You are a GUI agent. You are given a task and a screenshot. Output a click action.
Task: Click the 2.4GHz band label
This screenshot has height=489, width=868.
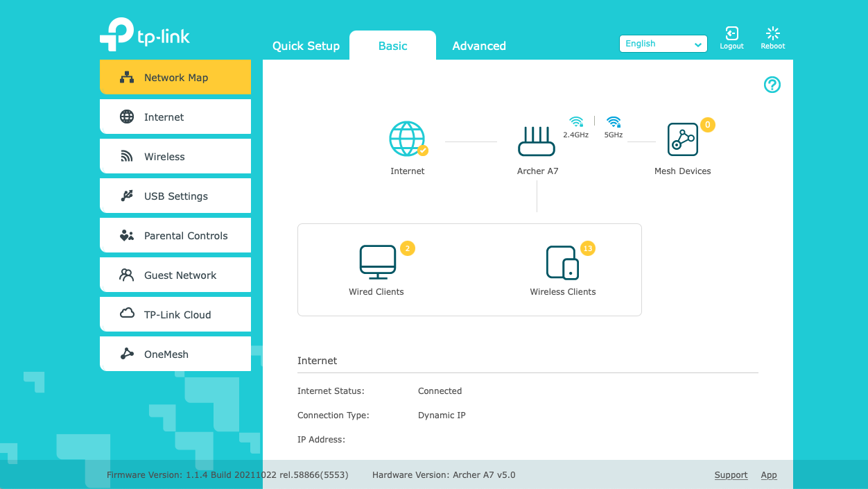(x=575, y=135)
